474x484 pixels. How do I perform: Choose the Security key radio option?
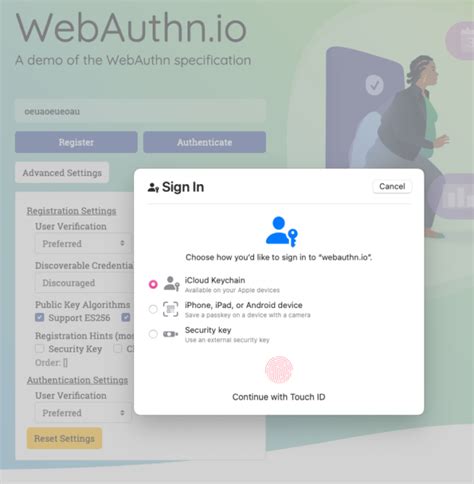(x=153, y=334)
